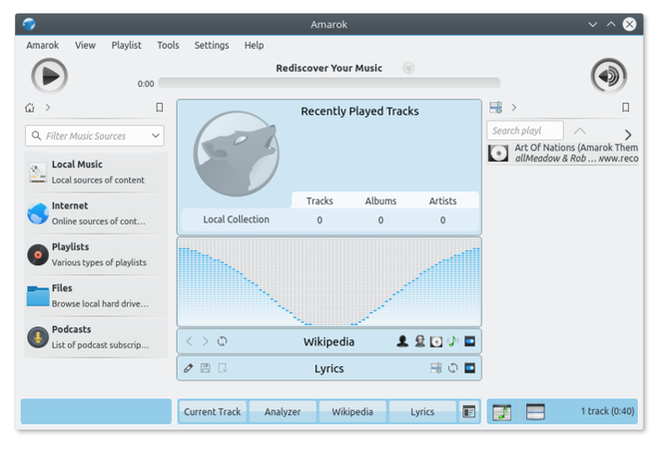Show artist page in Wikipedia applet
The height and width of the screenshot is (451, 669).
click(x=402, y=341)
